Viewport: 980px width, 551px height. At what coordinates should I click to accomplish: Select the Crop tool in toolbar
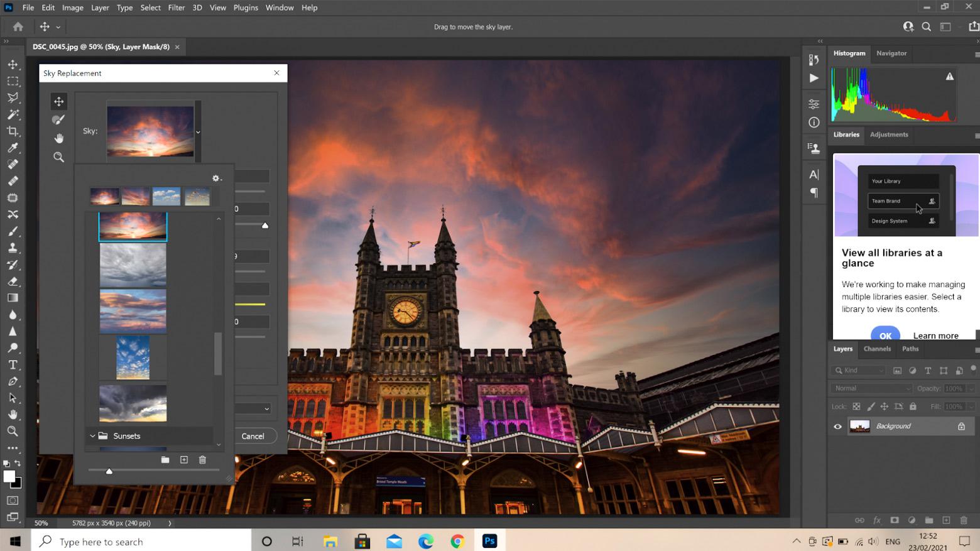click(13, 131)
